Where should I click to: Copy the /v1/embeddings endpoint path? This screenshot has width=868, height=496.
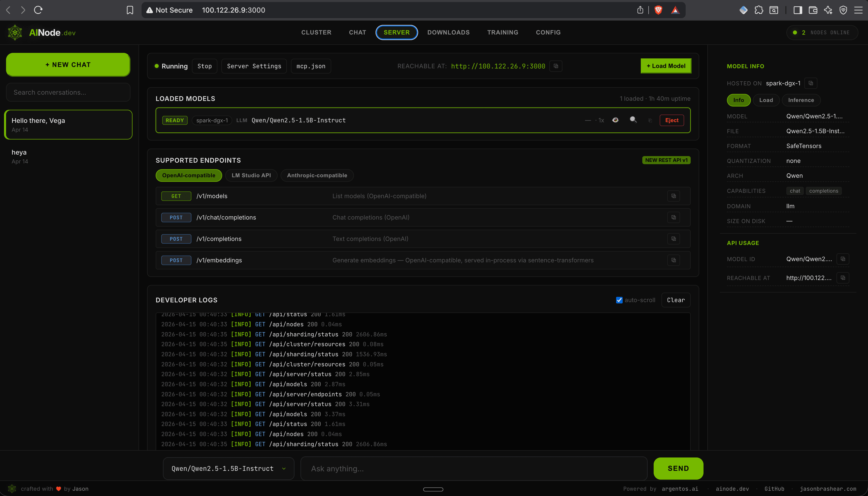point(673,260)
